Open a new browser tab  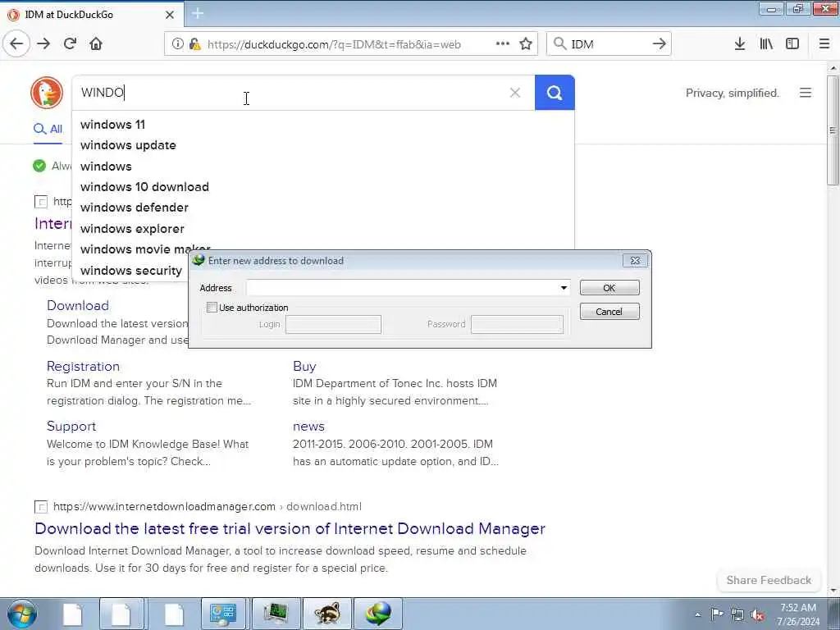pos(198,14)
